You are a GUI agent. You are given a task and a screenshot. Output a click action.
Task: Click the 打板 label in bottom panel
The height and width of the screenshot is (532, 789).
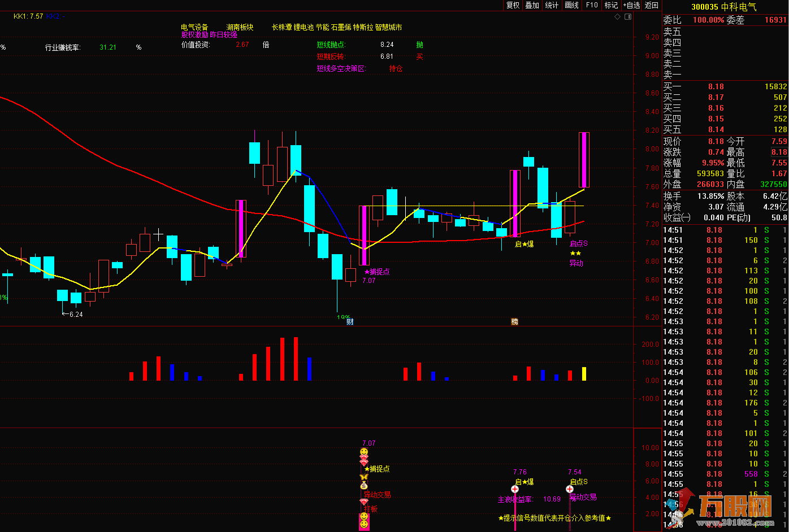point(371,509)
